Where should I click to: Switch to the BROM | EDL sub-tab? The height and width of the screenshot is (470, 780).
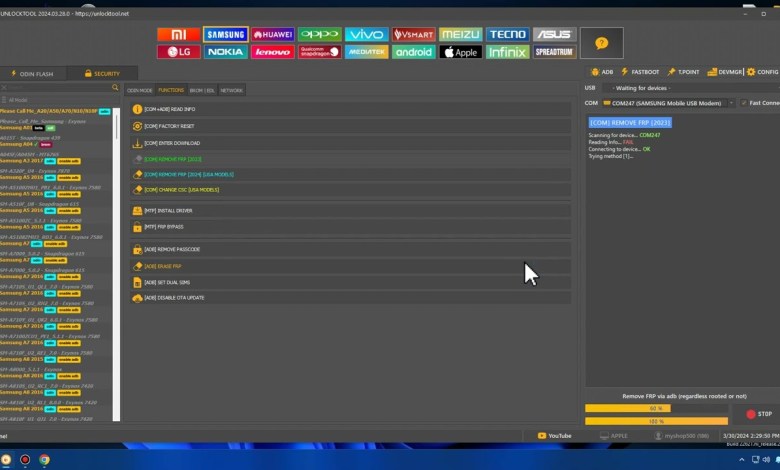[202, 90]
